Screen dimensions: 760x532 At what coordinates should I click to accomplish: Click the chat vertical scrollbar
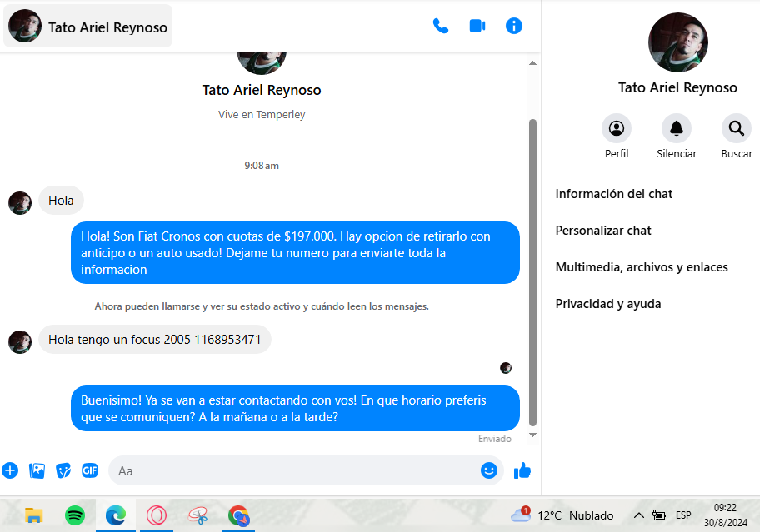click(533, 266)
